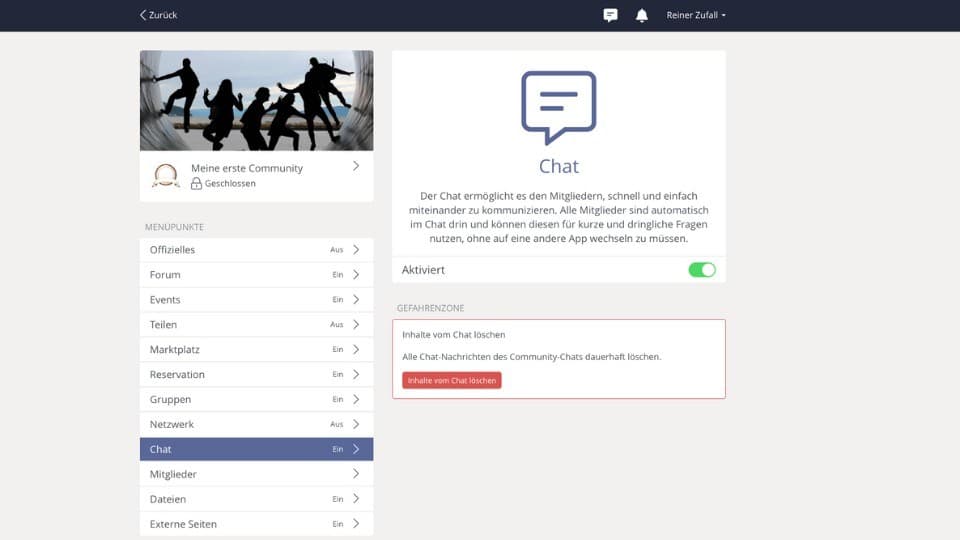This screenshot has height=540, width=960.
Task: Click chevron arrow on Marktplatz row
Action: pyautogui.click(x=356, y=350)
